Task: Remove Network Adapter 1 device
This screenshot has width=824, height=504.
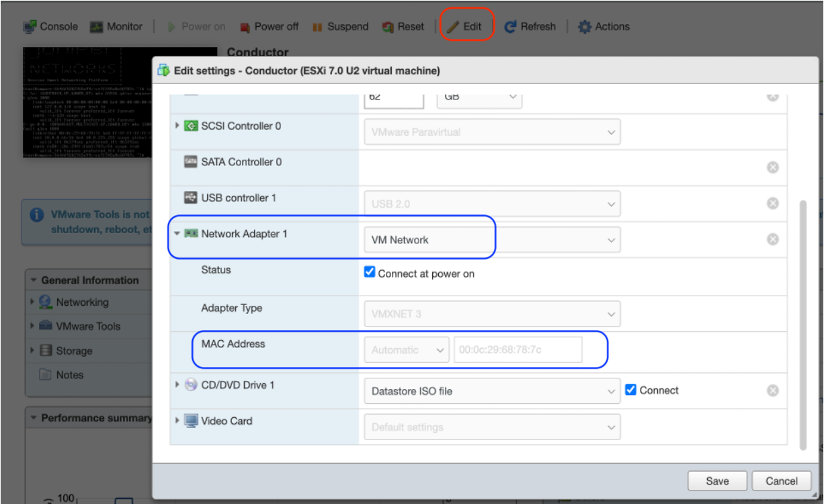Action: (773, 239)
